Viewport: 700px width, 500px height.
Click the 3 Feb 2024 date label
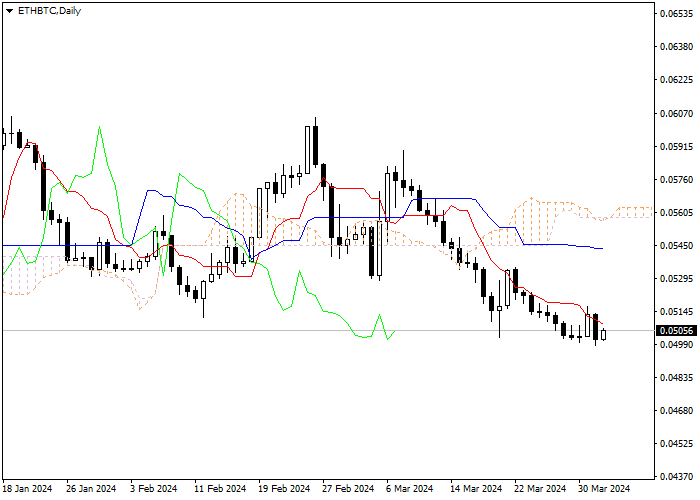pos(154,489)
